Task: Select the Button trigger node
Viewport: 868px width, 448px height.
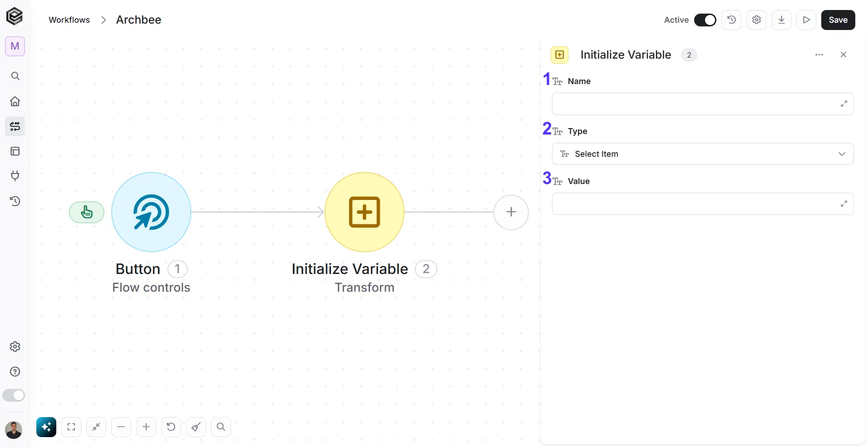Action: (x=151, y=212)
